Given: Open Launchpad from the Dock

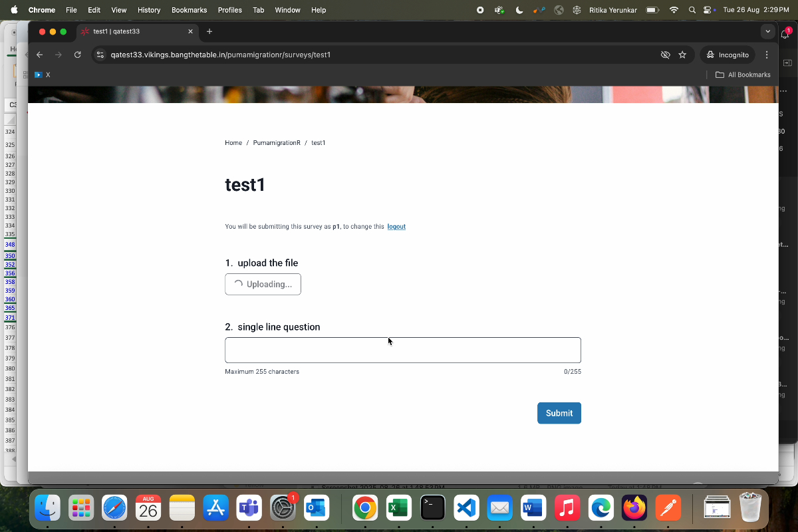Looking at the screenshot, I should point(81,509).
